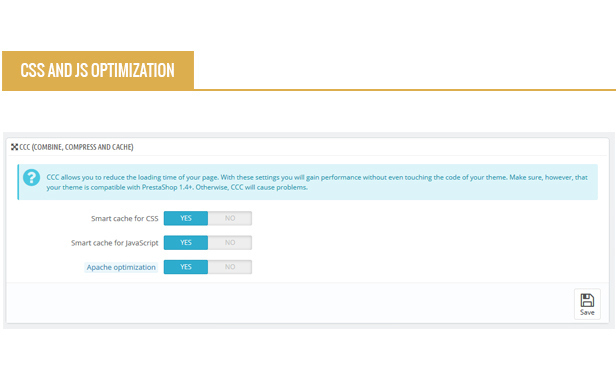Set Smart cache for CSS to YES

(186, 218)
